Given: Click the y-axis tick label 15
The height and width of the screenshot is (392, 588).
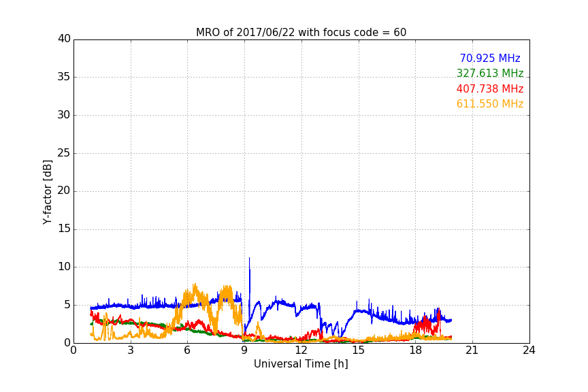Looking at the screenshot, I should [x=64, y=229].
